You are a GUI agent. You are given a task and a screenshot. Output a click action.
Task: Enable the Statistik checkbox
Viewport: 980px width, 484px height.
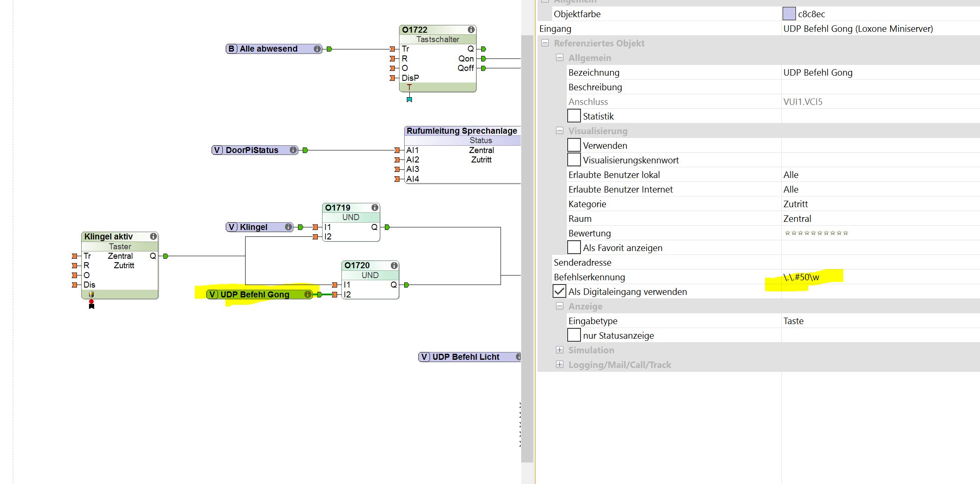pyautogui.click(x=574, y=116)
